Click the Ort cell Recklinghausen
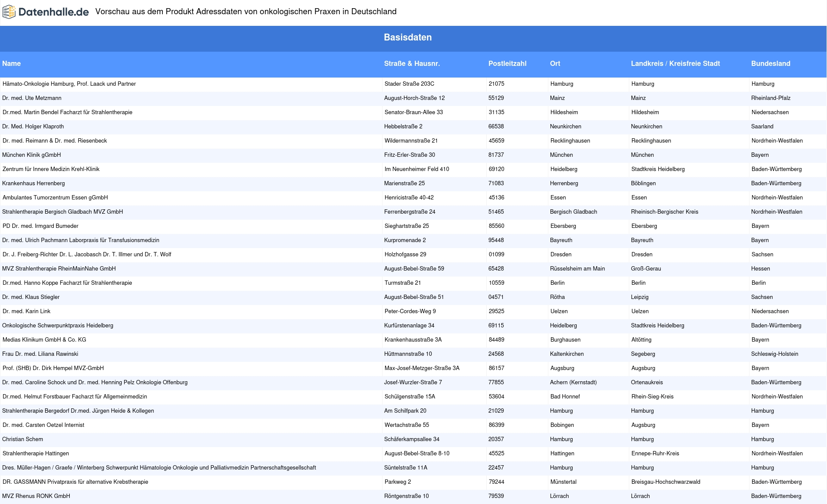Viewport: 827px width, 504px height. 570,141
